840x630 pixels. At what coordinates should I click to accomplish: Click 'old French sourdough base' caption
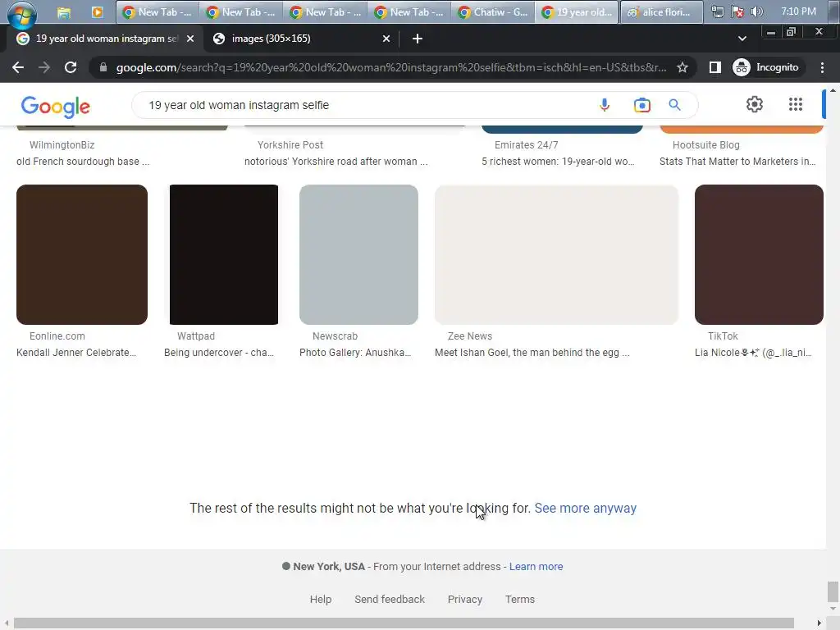(83, 162)
